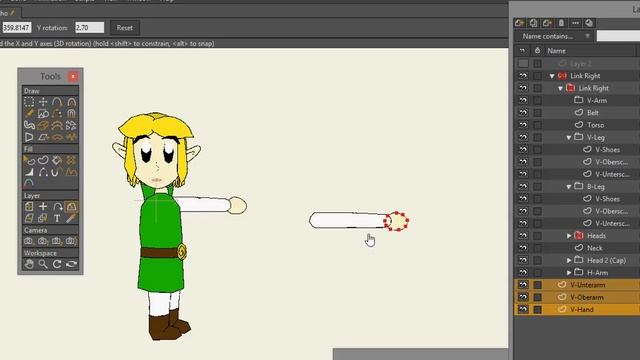Toggle the lock checkbox for H-Arm layer

pyautogui.click(x=538, y=273)
